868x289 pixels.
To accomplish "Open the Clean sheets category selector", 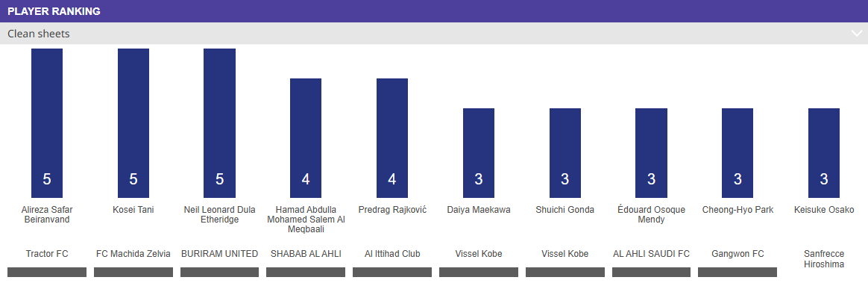I will (434, 34).
